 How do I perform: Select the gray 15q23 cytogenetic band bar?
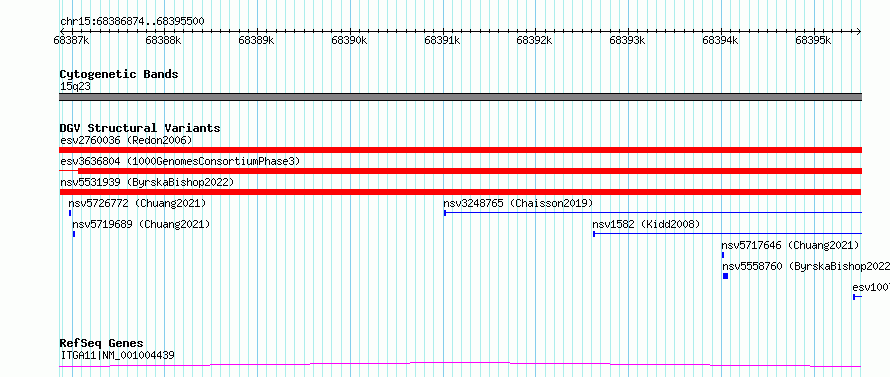click(460, 97)
